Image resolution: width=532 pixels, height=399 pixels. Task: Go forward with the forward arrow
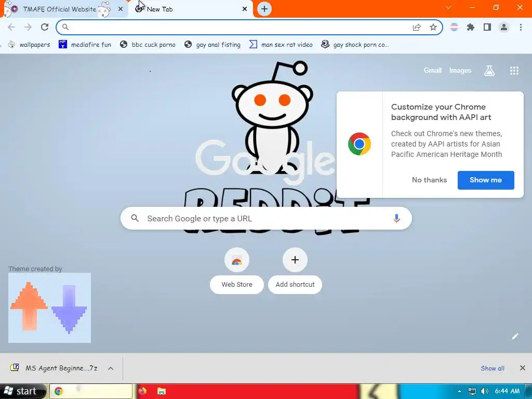28,27
